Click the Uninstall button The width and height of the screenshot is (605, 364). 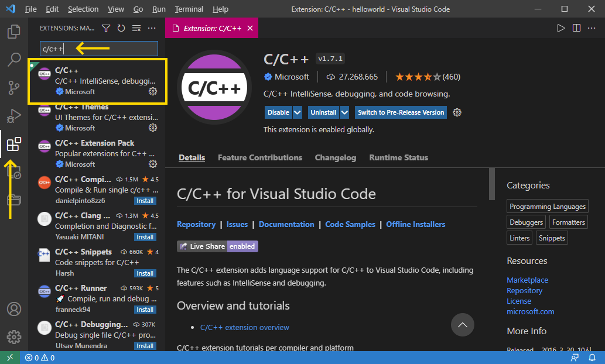[x=323, y=112]
